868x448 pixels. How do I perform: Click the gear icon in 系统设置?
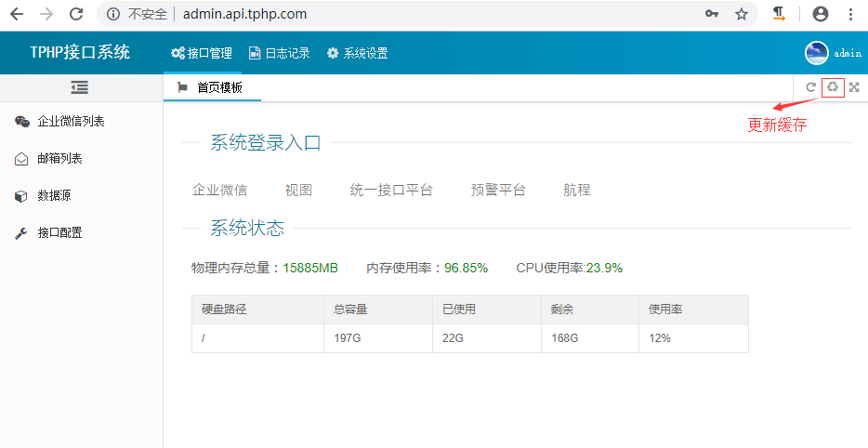[x=333, y=53]
